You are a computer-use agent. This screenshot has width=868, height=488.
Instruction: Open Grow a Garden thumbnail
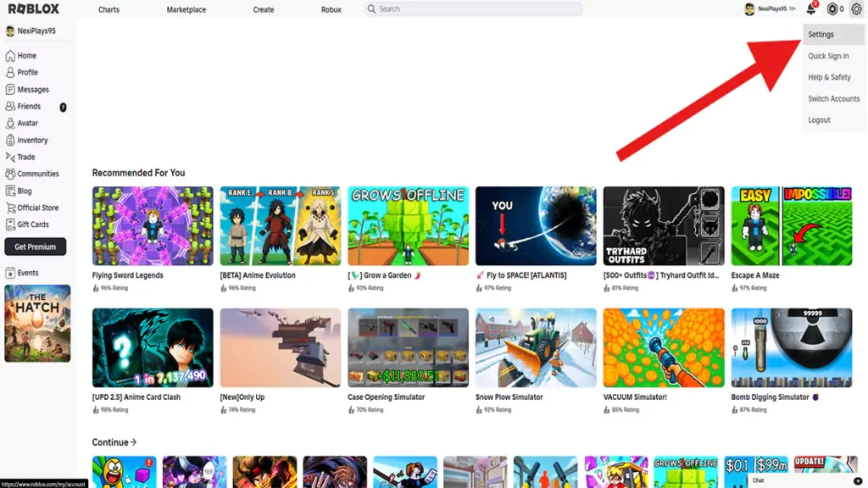[x=408, y=225]
